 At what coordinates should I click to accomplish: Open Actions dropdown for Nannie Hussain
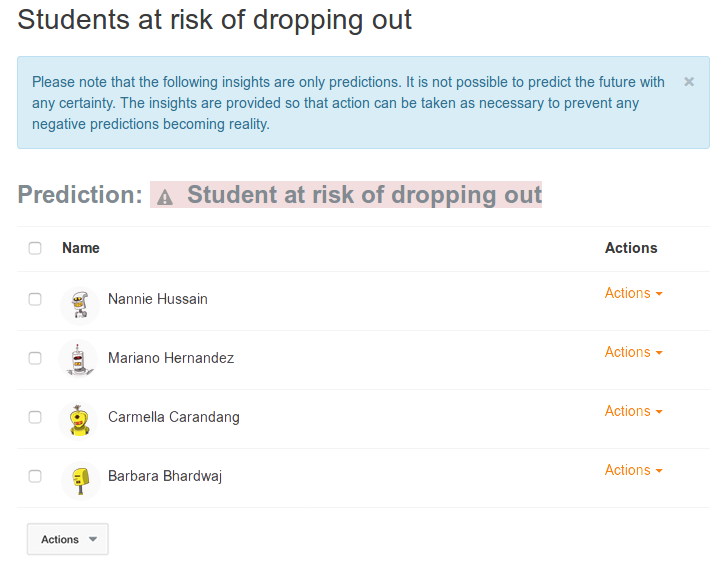tap(633, 293)
